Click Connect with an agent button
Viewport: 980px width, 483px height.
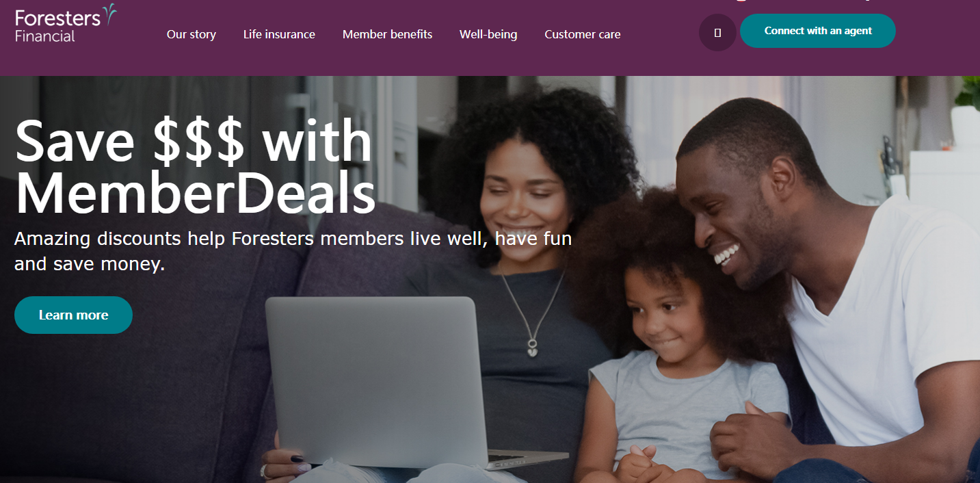tap(818, 31)
